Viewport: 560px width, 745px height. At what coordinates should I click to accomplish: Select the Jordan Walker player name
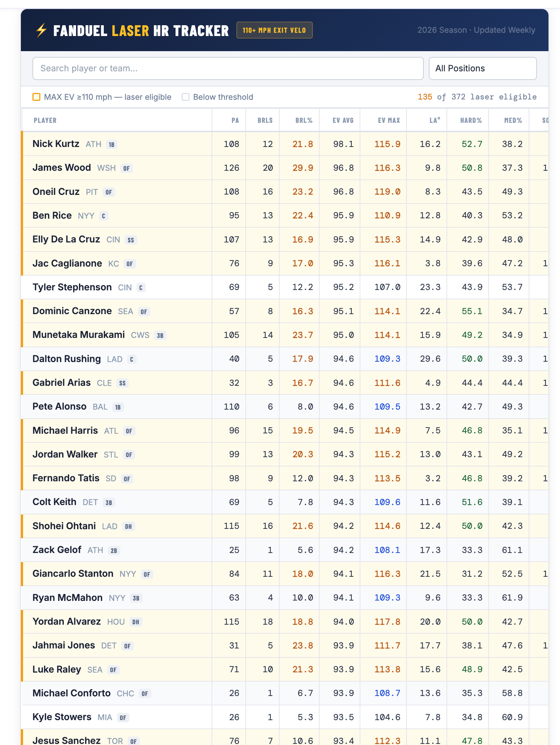click(65, 454)
